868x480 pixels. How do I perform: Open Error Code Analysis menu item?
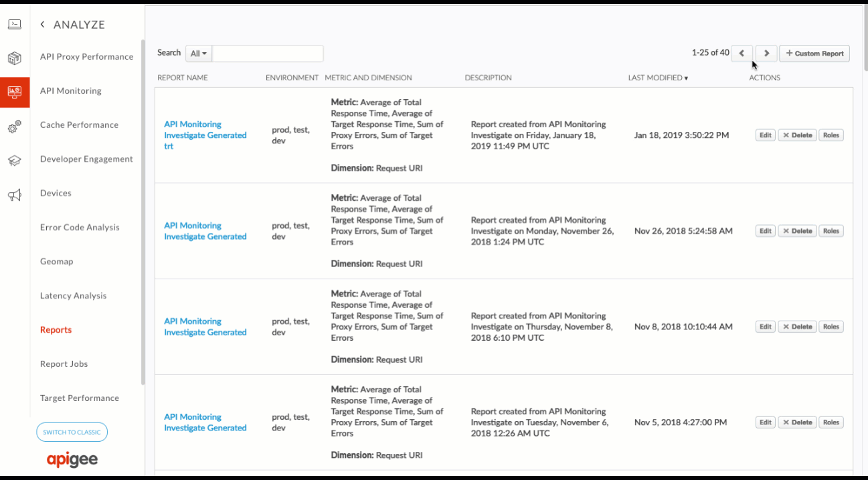[x=80, y=228]
